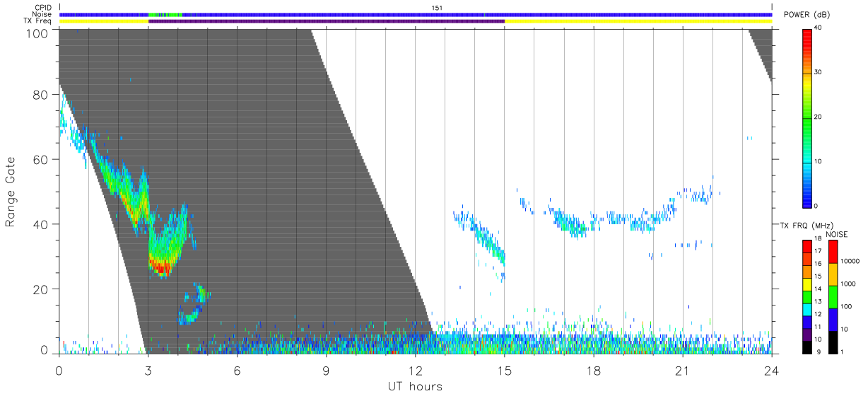Click the red high-power echo near 3.5 UT
868x401 pixels.
tap(163, 267)
